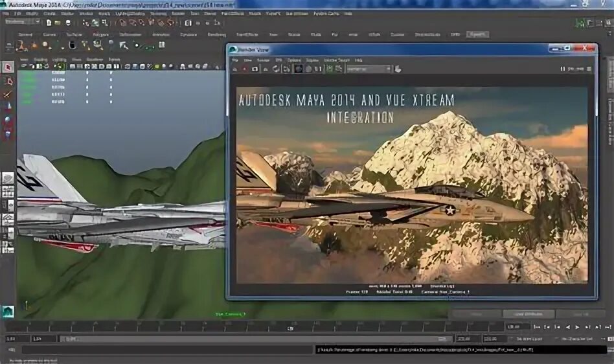The image size is (614, 364).
Task: Click Keep Image icon in Render View
Action: [330, 69]
